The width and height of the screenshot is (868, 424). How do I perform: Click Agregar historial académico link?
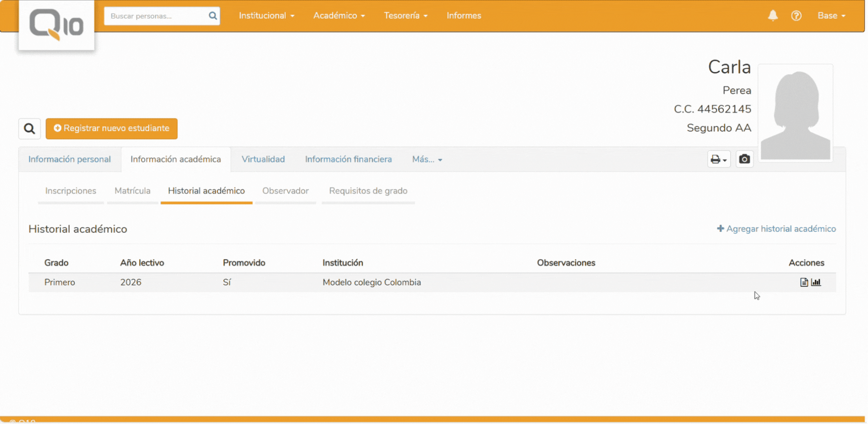coord(776,229)
